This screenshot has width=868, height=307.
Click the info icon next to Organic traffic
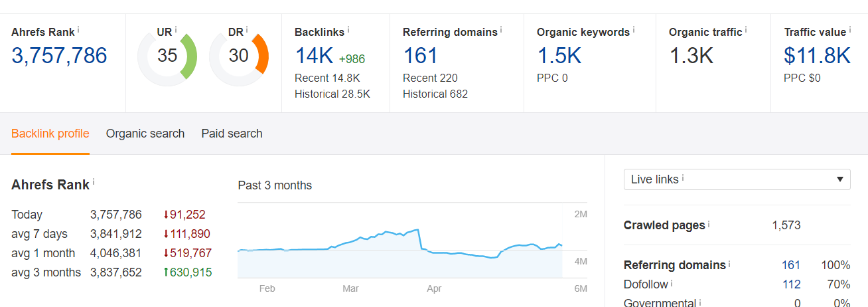pos(746,30)
